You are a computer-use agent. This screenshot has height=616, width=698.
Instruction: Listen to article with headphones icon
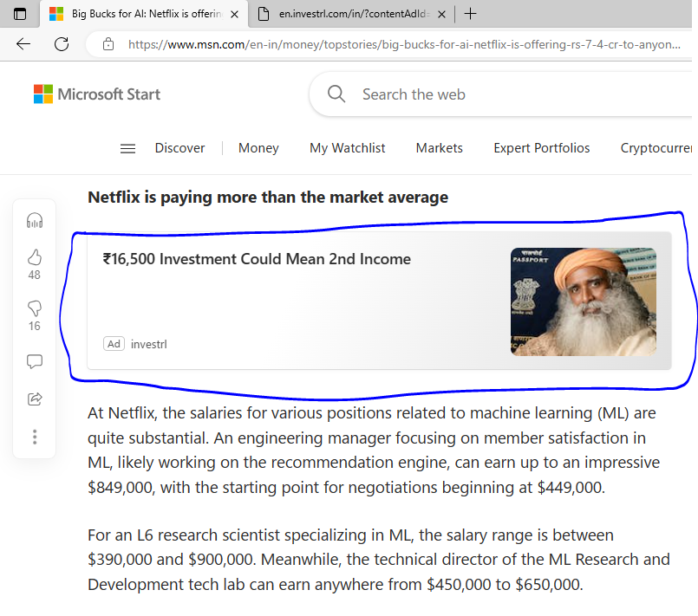35,220
